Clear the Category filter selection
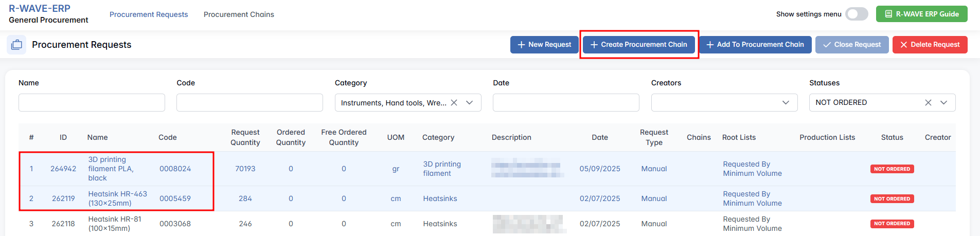The image size is (980, 236). coord(454,103)
